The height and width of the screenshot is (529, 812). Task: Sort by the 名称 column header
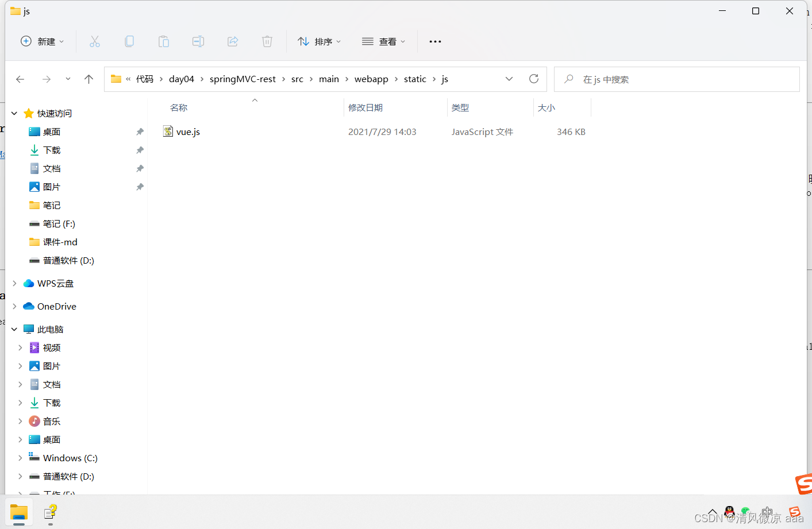(179, 107)
